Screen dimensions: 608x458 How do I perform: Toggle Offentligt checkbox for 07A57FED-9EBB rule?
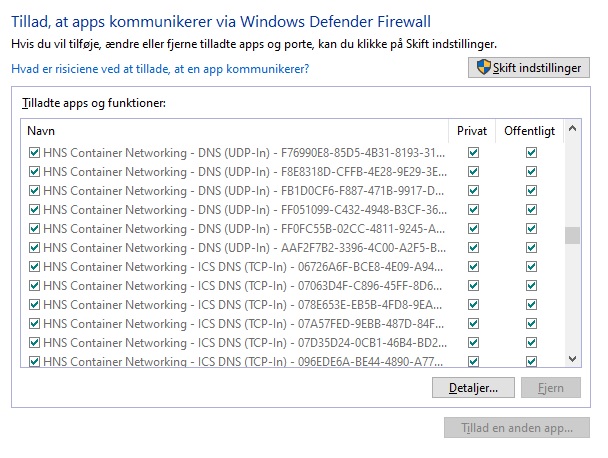pos(531,323)
